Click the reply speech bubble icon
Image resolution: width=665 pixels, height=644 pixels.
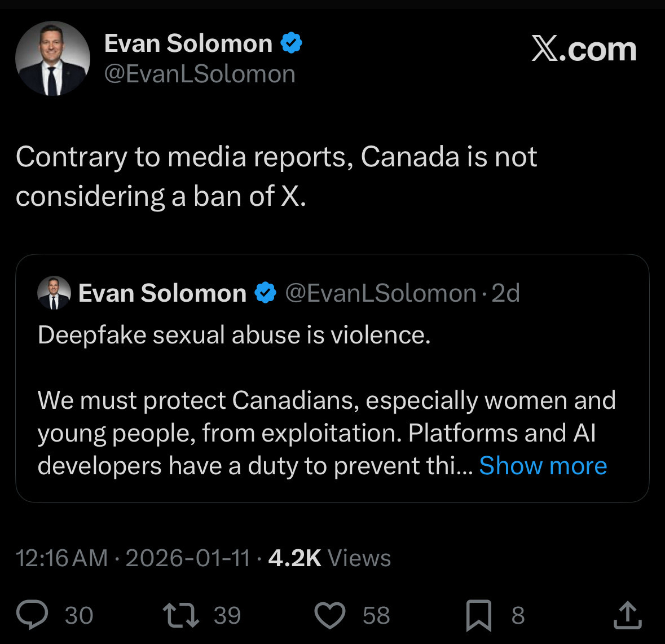click(32, 615)
